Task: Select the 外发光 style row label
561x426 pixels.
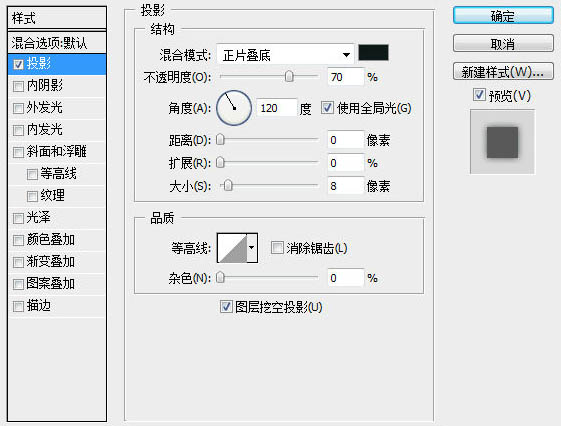Action: point(45,107)
